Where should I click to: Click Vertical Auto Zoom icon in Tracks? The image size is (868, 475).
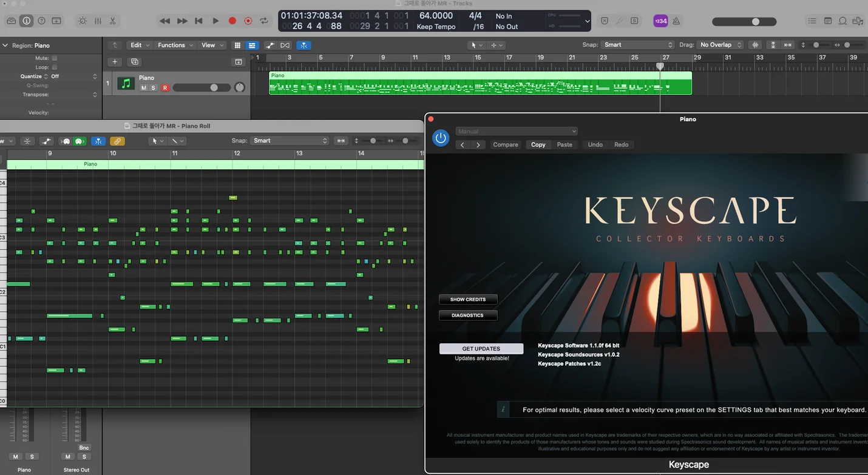pos(773,45)
